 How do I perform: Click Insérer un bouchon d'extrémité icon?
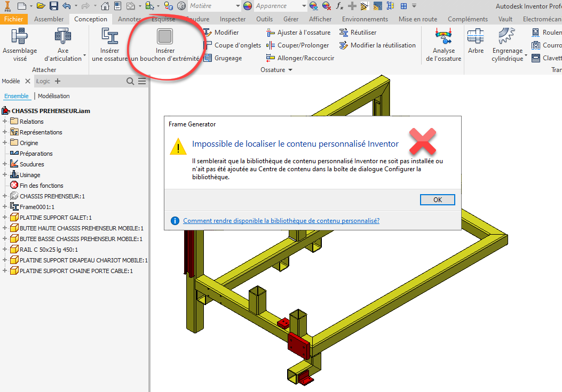165,37
